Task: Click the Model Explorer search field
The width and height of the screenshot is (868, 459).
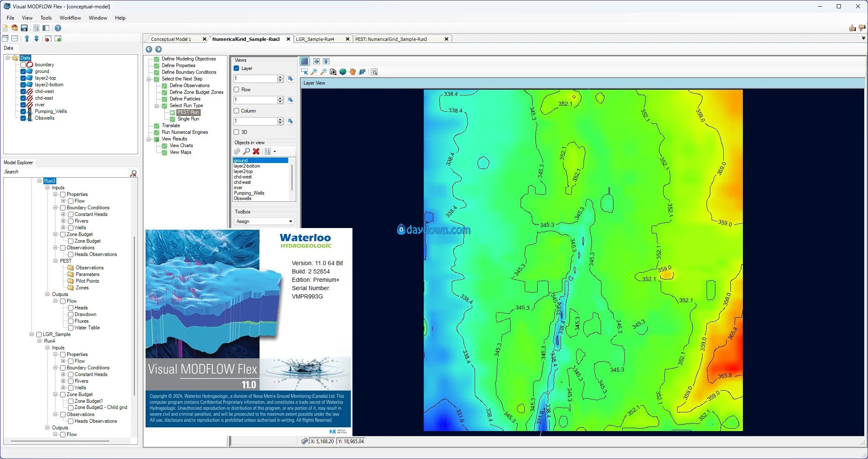Action: pyautogui.click(x=67, y=172)
